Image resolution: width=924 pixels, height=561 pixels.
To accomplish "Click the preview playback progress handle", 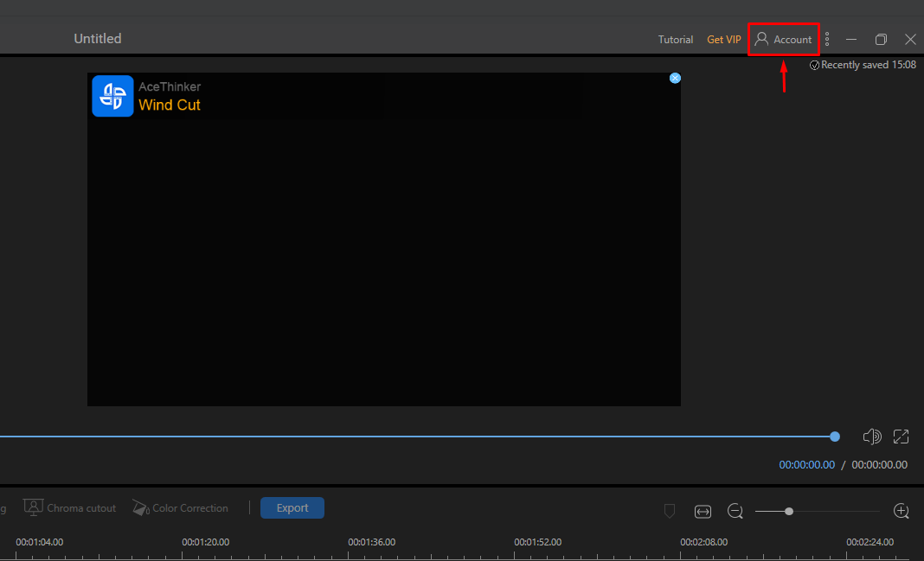I will (x=835, y=437).
